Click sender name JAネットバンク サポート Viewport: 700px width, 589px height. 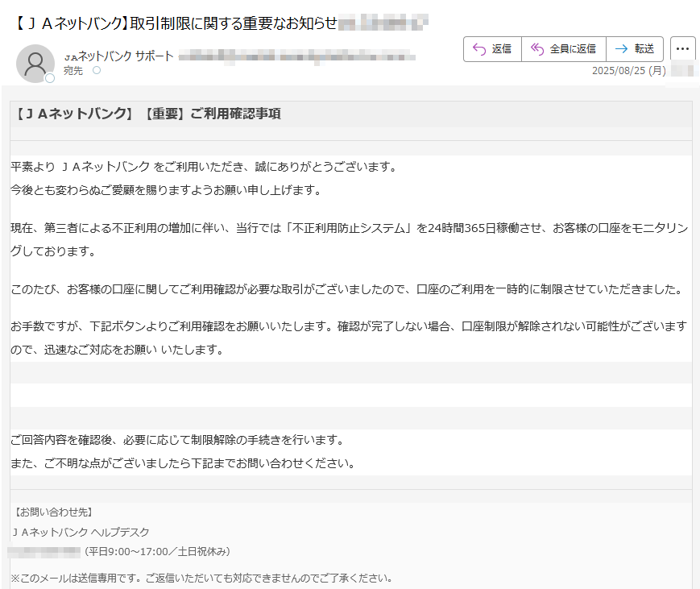[118, 56]
